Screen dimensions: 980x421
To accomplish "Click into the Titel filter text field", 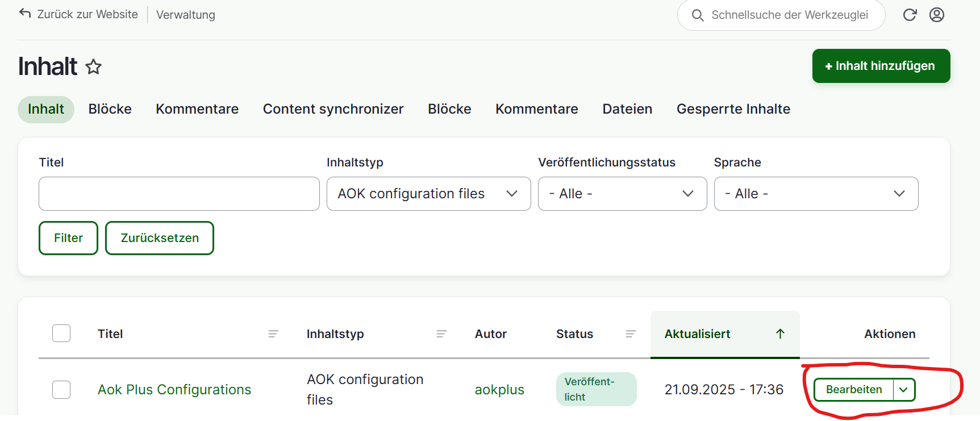I will (179, 194).
